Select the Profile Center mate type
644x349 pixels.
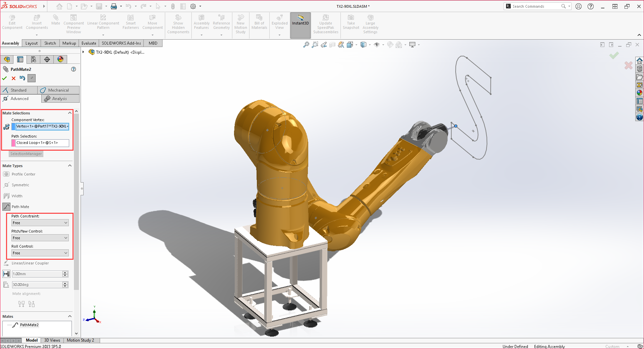(x=20, y=174)
